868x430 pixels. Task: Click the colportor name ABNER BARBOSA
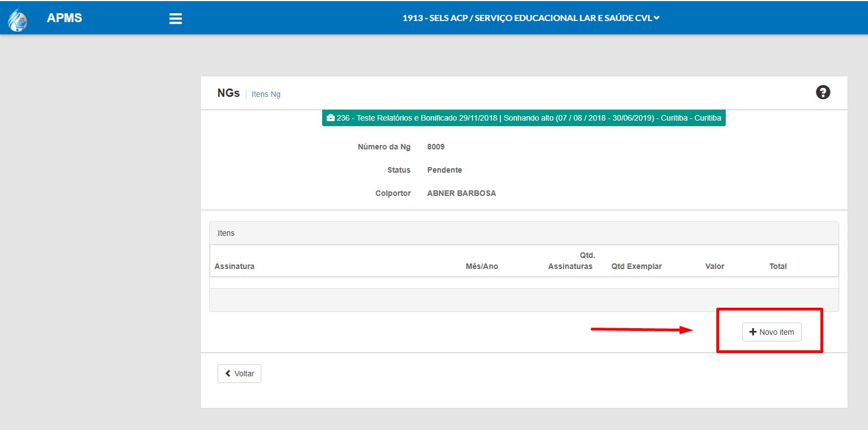pos(462,193)
